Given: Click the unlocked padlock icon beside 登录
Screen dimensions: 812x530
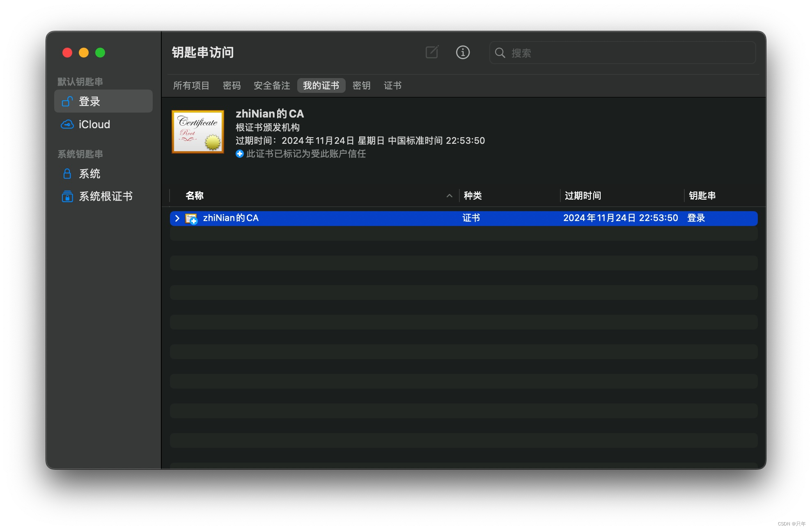Looking at the screenshot, I should 67,101.
